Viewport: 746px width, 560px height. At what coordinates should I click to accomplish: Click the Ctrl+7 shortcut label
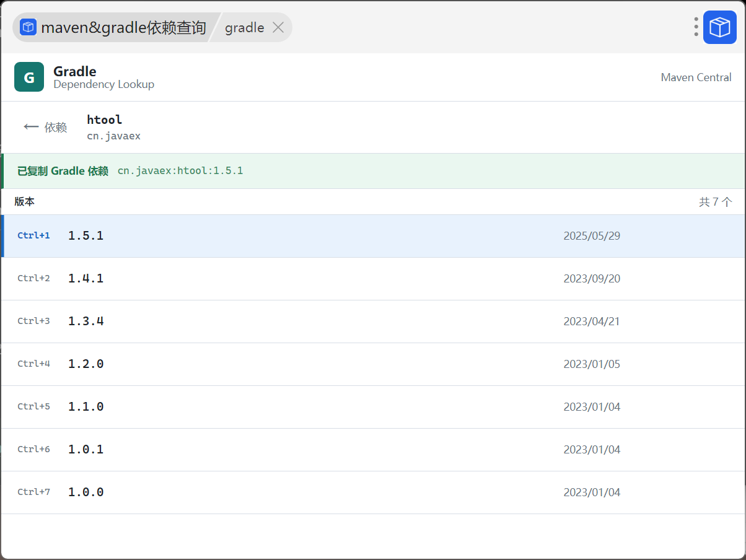(x=33, y=492)
